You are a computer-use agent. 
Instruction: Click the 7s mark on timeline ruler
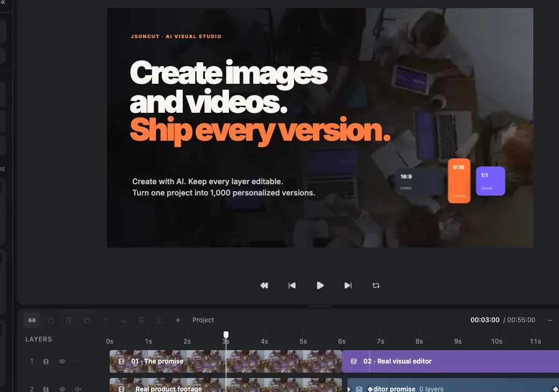[x=381, y=341]
